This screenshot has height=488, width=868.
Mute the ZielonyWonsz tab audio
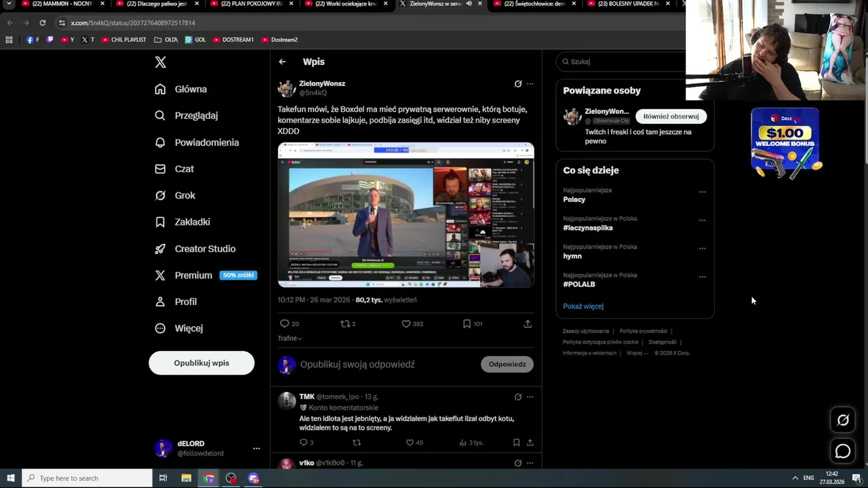tap(469, 4)
